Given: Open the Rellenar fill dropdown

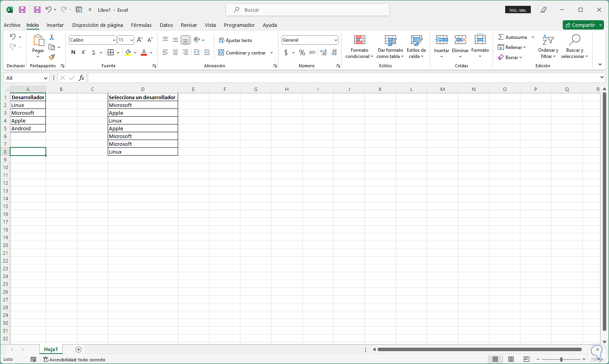Looking at the screenshot, I should [x=512, y=47].
